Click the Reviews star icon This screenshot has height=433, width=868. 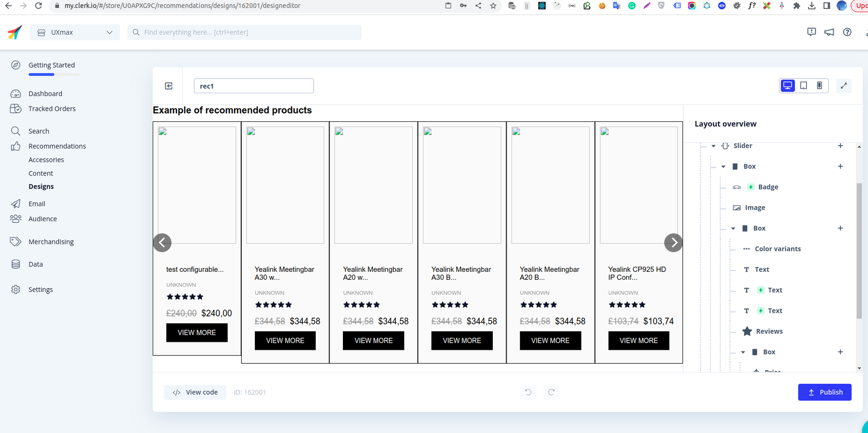pyautogui.click(x=747, y=332)
